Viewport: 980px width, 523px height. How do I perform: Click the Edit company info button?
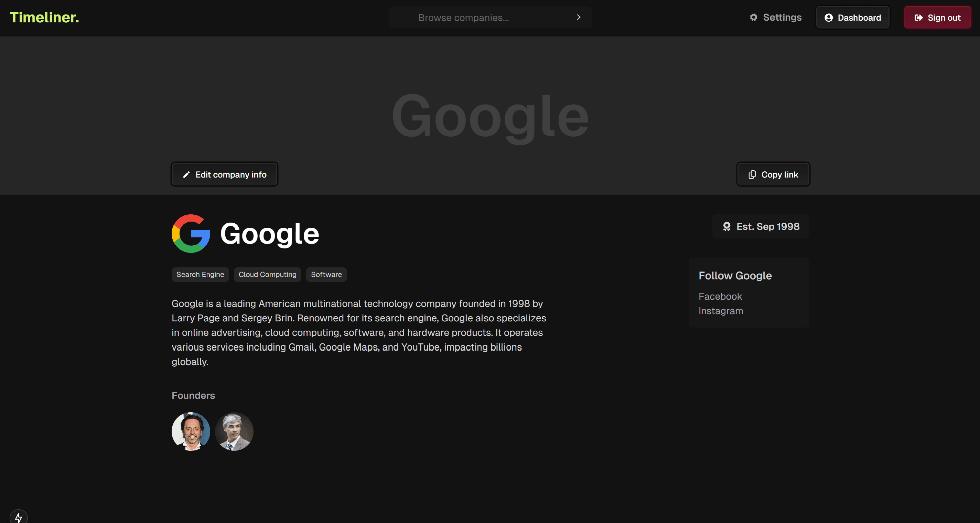[x=225, y=174]
